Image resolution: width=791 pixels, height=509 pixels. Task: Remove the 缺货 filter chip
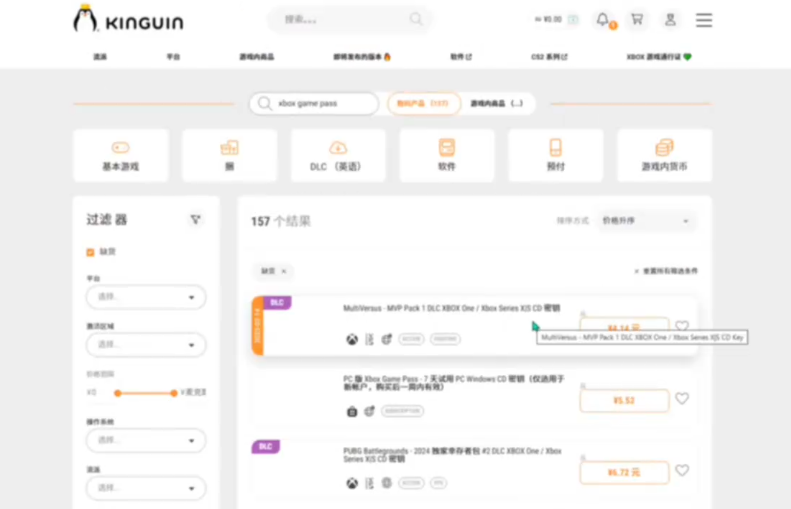point(284,271)
